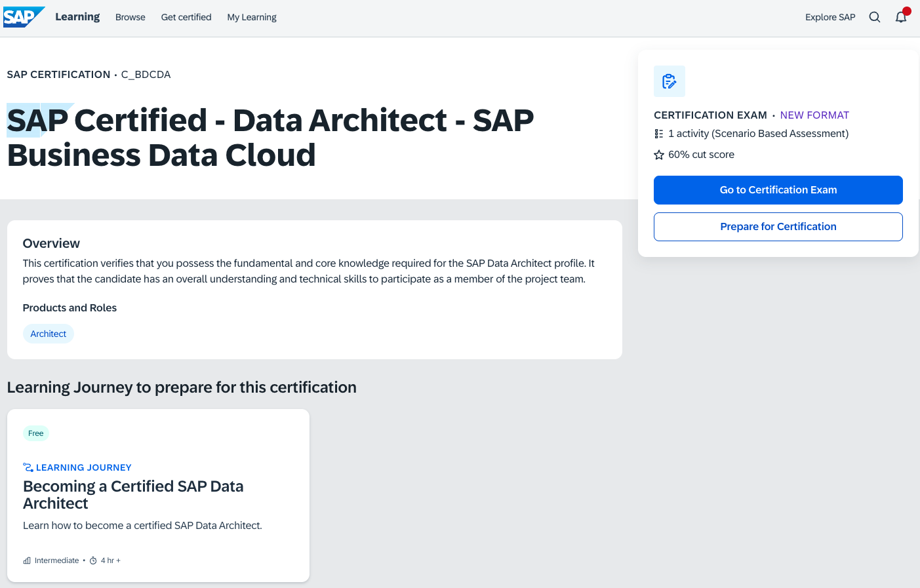Screen dimensions: 920x588
Task: Click the page title SAP Certified Data Architect
Action: click(x=270, y=138)
